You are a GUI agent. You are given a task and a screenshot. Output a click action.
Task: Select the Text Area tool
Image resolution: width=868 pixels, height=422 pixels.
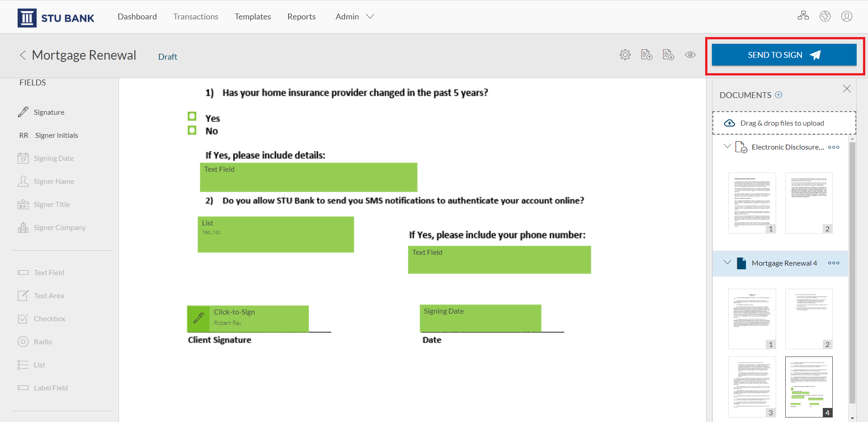point(41,295)
